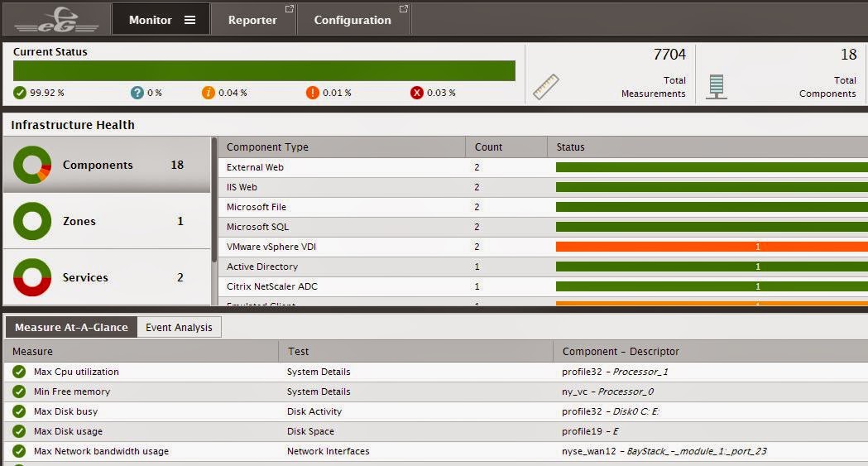The height and width of the screenshot is (466, 868).
Task: Click the red critical icon 0.03%
Action: click(x=417, y=93)
